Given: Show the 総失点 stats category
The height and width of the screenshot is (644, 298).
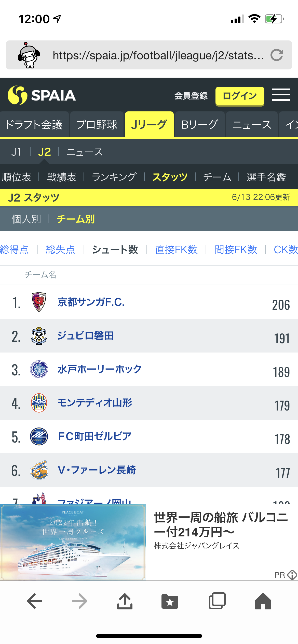Looking at the screenshot, I should coord(60,250).
